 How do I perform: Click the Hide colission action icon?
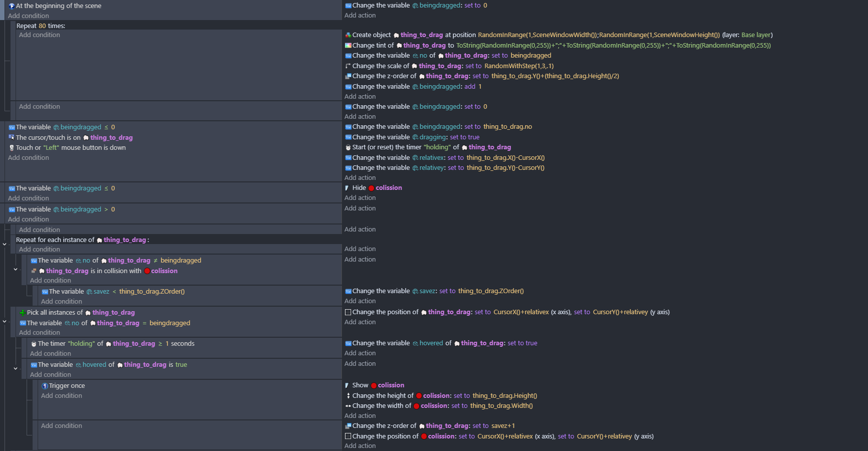click(347, 188)
